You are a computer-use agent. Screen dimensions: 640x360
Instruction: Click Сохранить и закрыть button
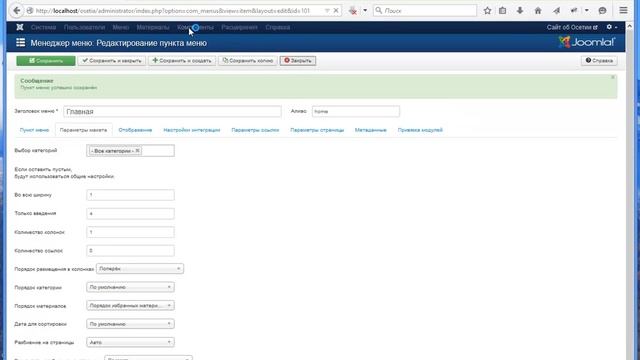[111, 61]
